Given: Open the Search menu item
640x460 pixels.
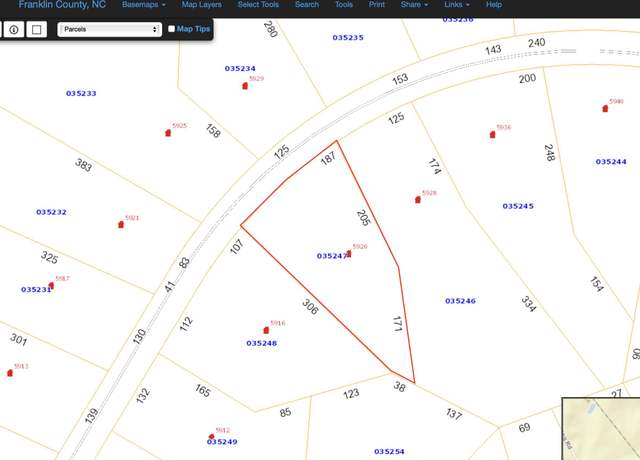Looking at the screenshot, I should [307, 5].
